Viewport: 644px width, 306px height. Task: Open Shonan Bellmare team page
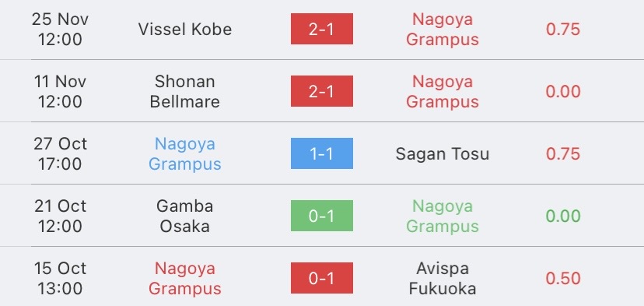(x=185, y=91)
